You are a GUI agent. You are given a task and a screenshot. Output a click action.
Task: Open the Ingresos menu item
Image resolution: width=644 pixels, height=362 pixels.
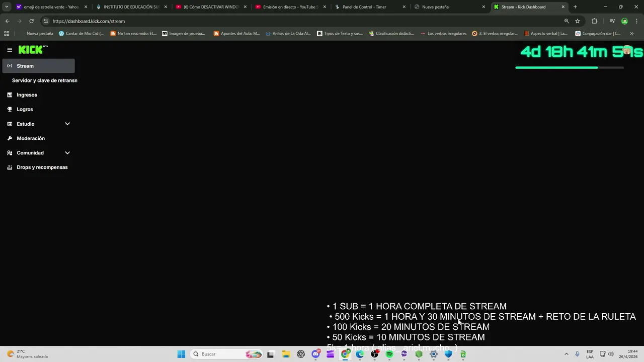click(27, 95)
